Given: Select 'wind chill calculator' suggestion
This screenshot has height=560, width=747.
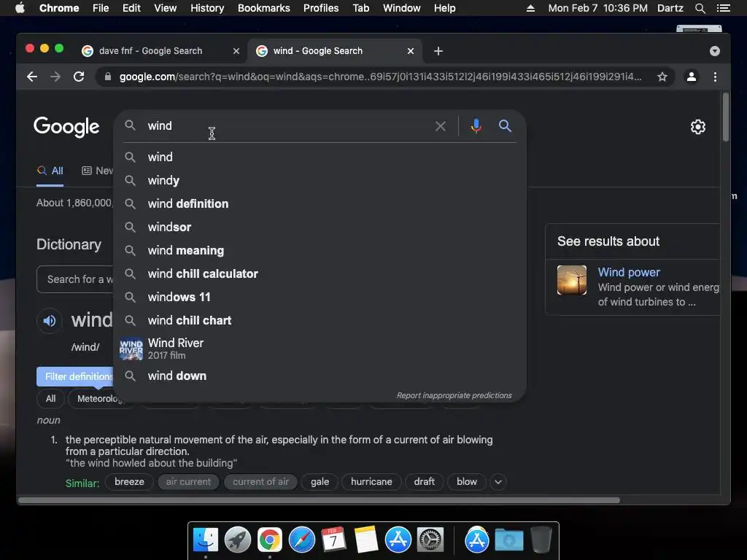Looking at the screenshot, I should (x=320, y=274).
